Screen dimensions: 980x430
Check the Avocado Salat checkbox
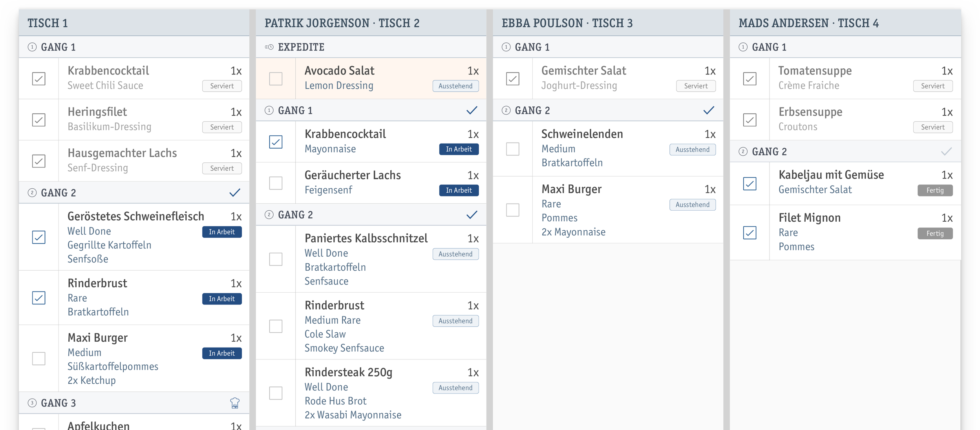[276, 78]
